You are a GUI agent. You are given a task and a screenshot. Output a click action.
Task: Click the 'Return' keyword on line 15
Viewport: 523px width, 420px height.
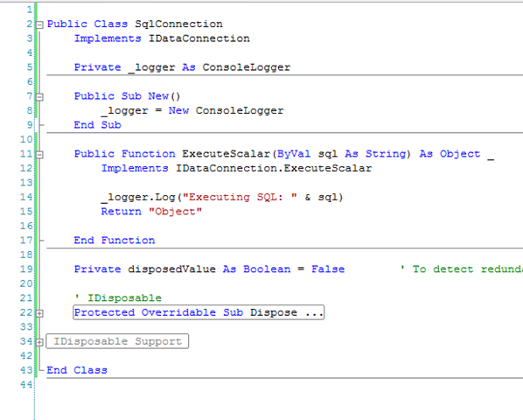(121, 212)
